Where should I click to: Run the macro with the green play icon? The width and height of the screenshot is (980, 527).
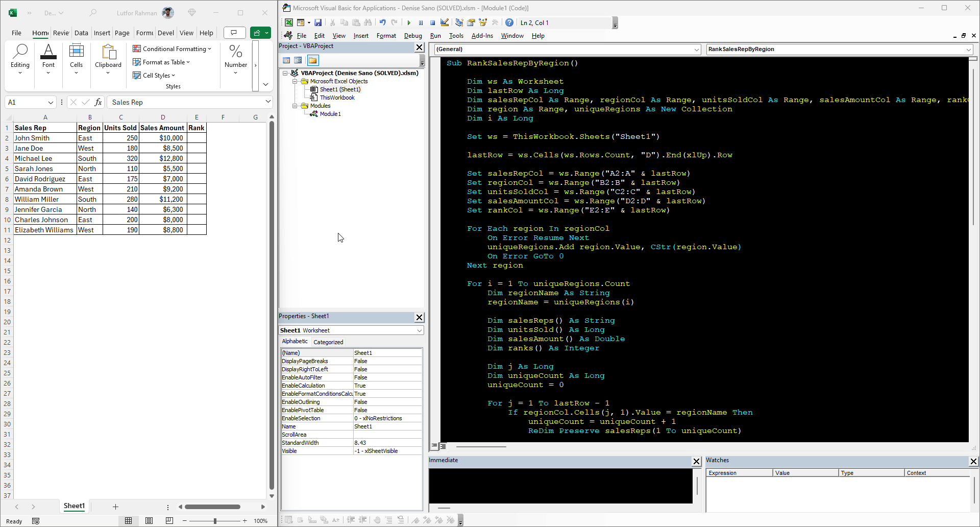[x=409, y=22]
